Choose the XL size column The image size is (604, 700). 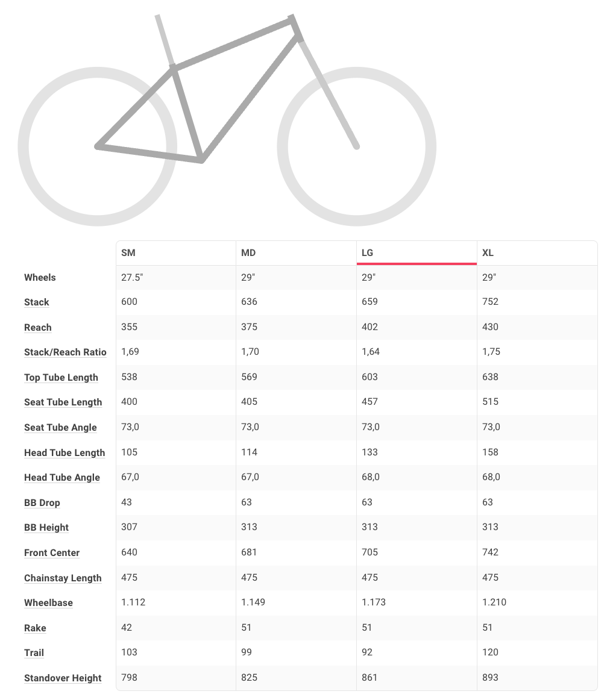[488, 253]
